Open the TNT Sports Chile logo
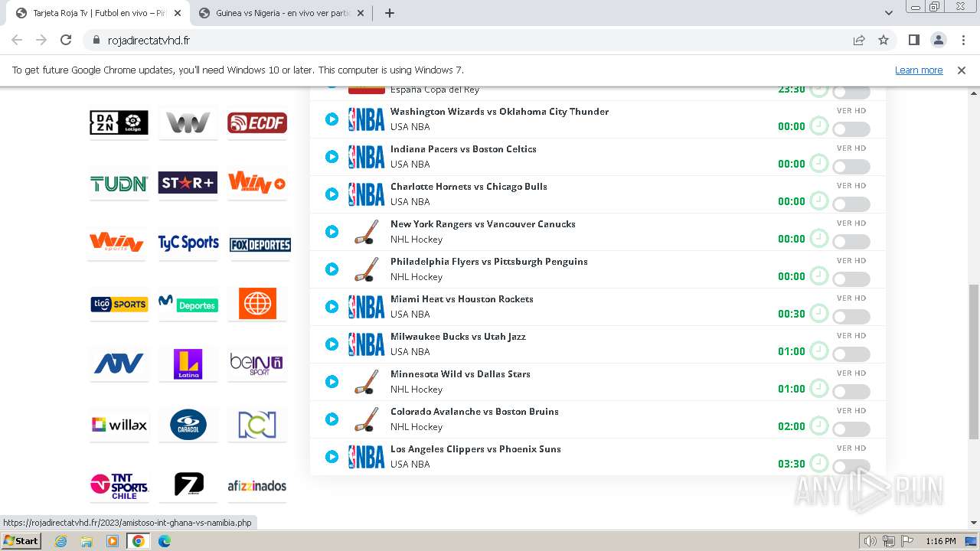This screenshot has width=980, height=551. pyautogui.click(x=119, y=486)
